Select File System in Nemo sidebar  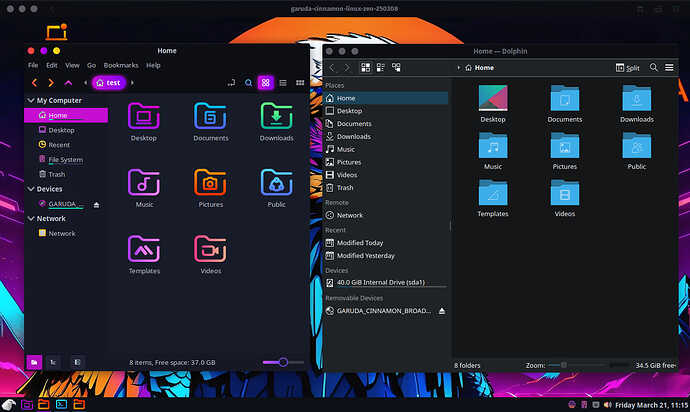click(x=66, y=159)
